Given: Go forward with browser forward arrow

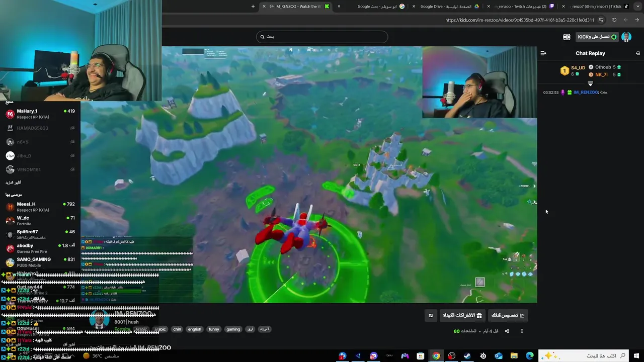Looking at the screenshot, I should point(625,20).
